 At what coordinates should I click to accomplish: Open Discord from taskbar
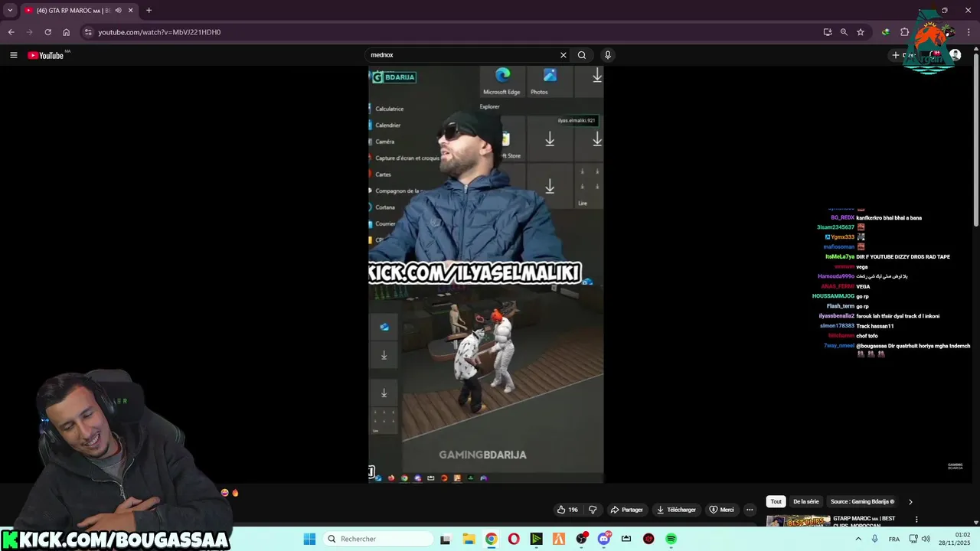tap(603, 539)
